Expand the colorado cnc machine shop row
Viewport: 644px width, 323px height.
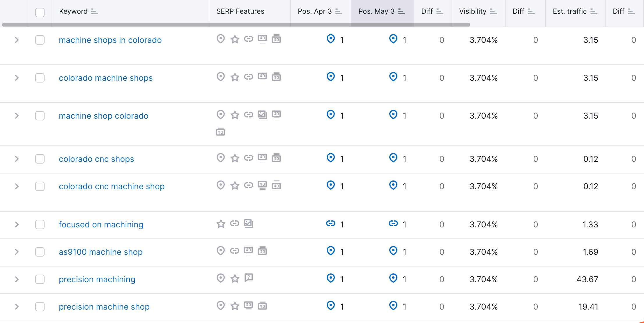17,186
